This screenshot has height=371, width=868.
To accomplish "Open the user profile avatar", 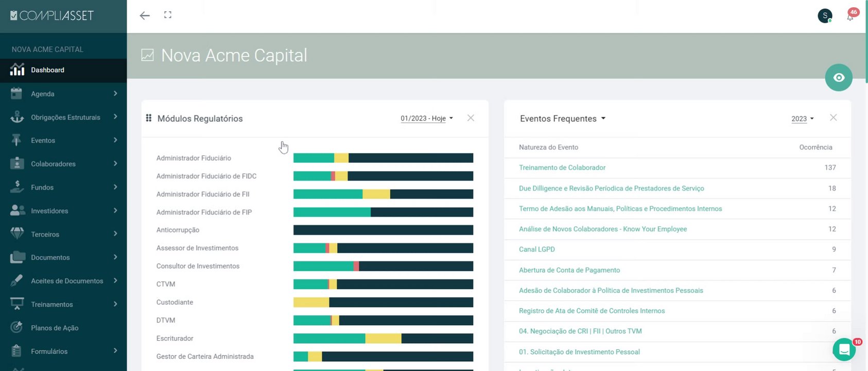I will click(x=825, y=16).
